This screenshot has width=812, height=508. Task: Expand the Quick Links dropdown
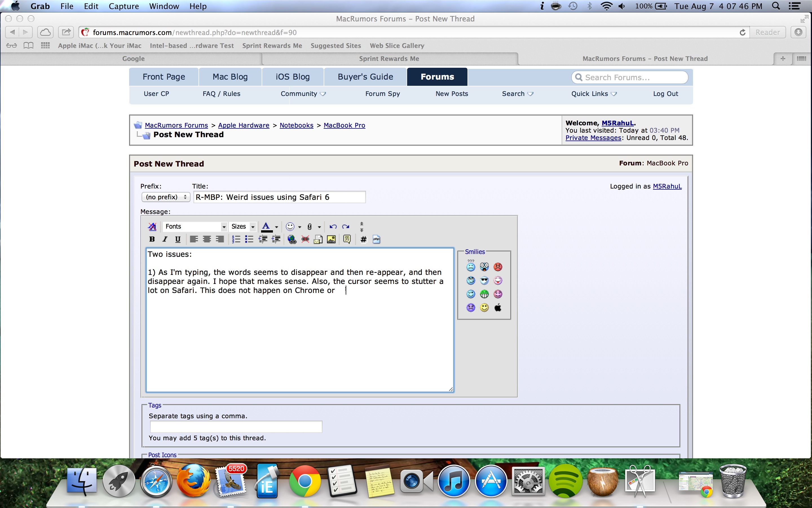(x=594, y=94)
